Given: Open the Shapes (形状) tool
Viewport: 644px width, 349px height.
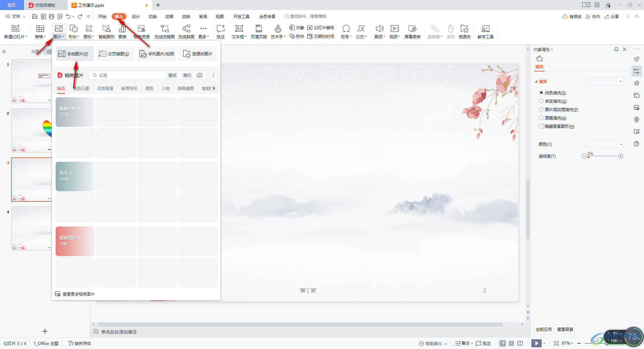Looking at the screenshot, I should coord(74,32).
